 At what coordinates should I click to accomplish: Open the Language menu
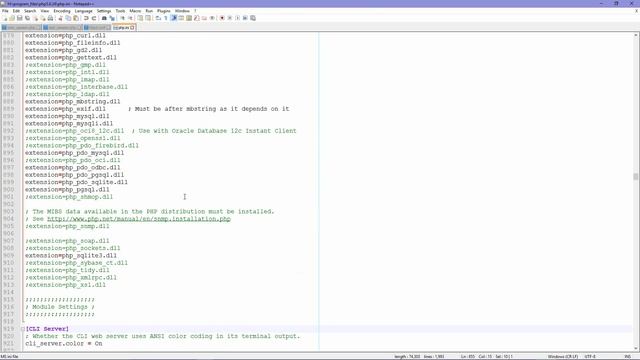pyautogui.click(x=84, y=11)
